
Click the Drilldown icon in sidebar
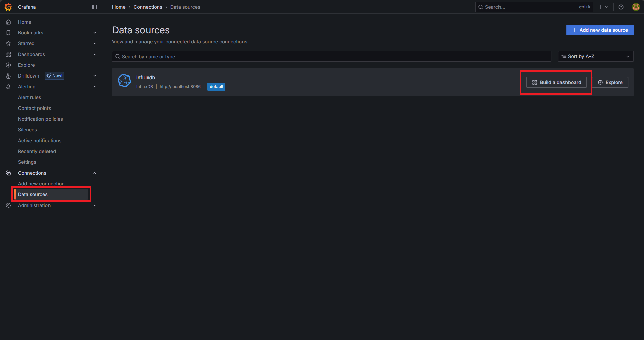tap(8, 76)
